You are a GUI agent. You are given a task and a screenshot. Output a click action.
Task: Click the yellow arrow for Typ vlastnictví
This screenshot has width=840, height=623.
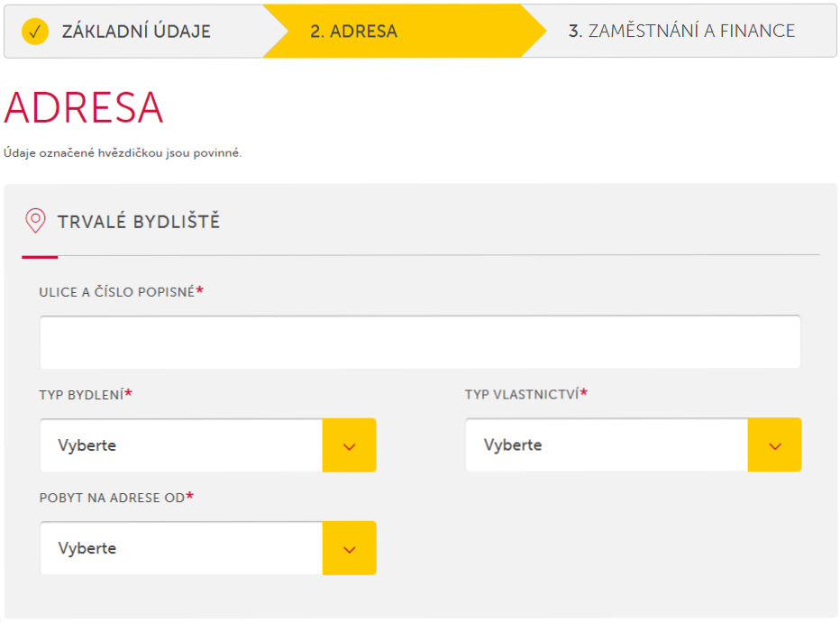tap(775, 445)
